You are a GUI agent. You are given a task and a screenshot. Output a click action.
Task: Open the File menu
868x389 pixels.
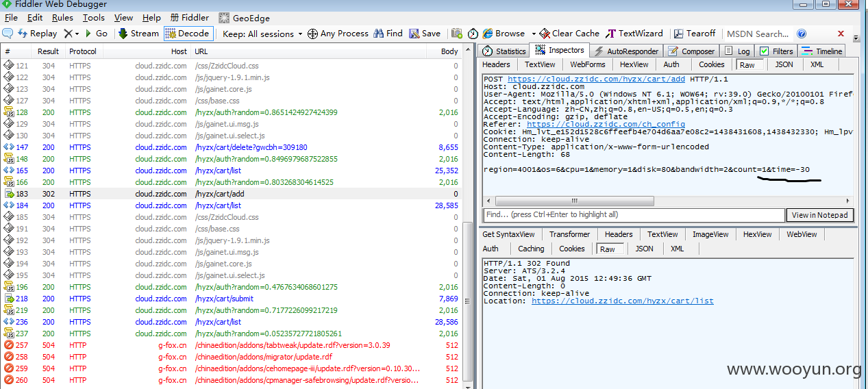point(12,18)
